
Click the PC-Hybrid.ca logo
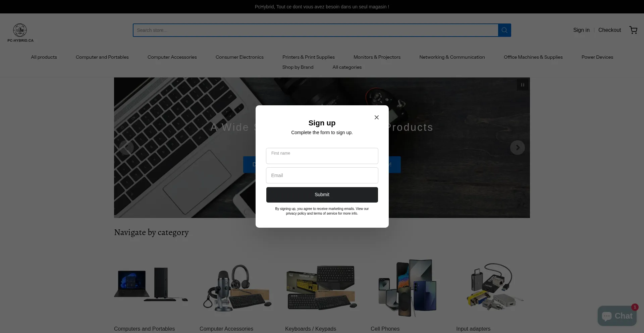[20, 33]
